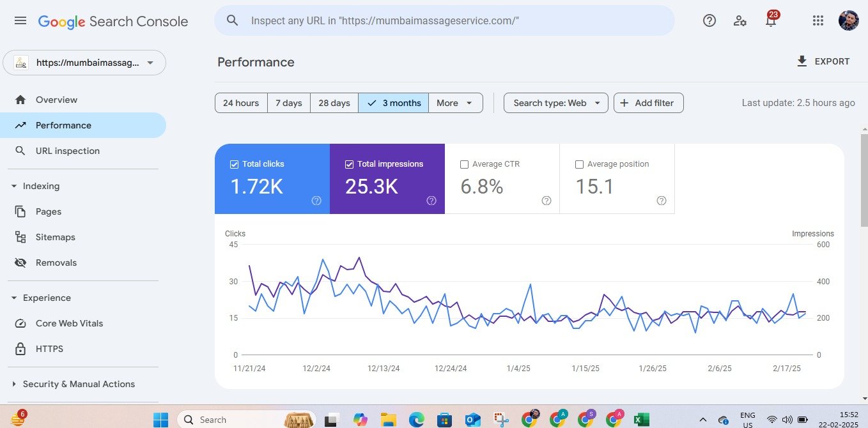Click the Windows taskbar Search box

[x=247, y=420]
